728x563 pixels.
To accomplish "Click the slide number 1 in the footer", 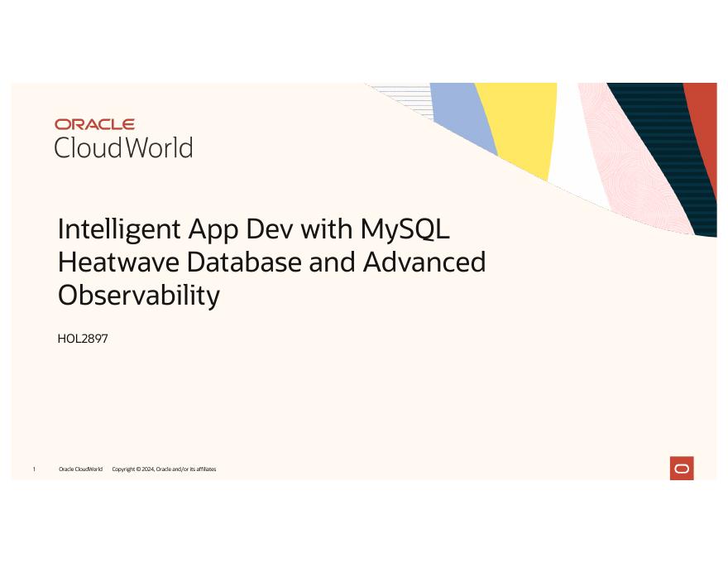I will point(33,469).
